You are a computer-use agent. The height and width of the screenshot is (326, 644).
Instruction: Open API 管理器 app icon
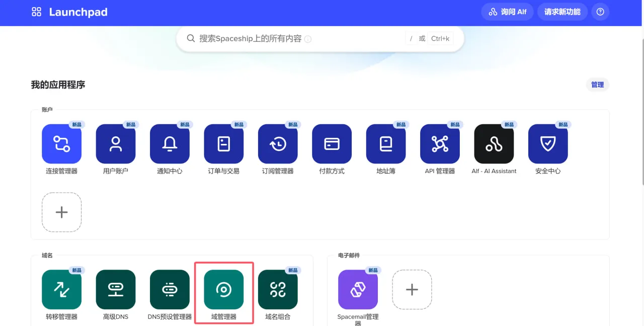440,144
